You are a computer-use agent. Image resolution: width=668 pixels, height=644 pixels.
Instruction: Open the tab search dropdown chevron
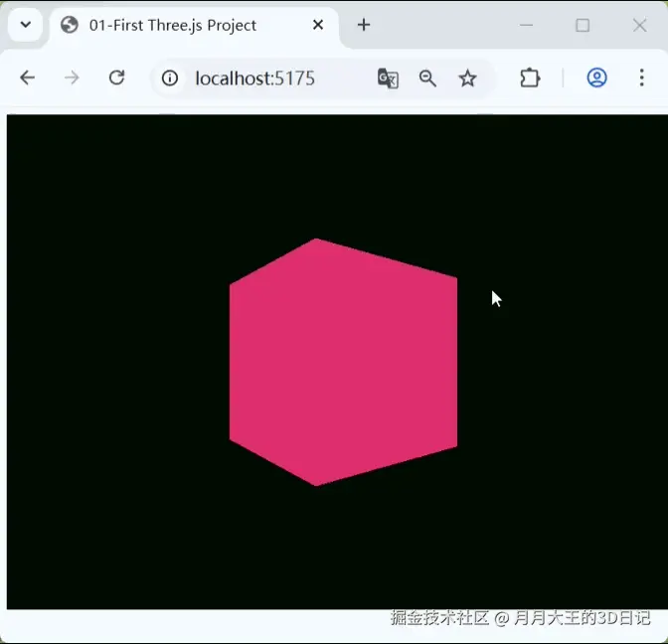[x=26, y=25]
